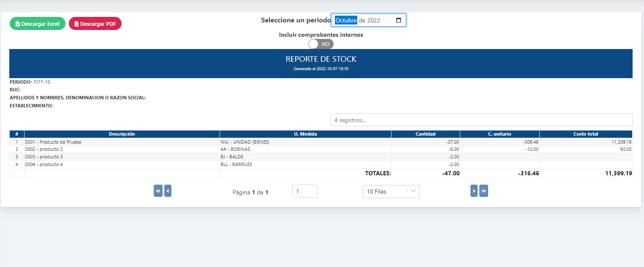Click the 4 registros search field

(481, 120)
